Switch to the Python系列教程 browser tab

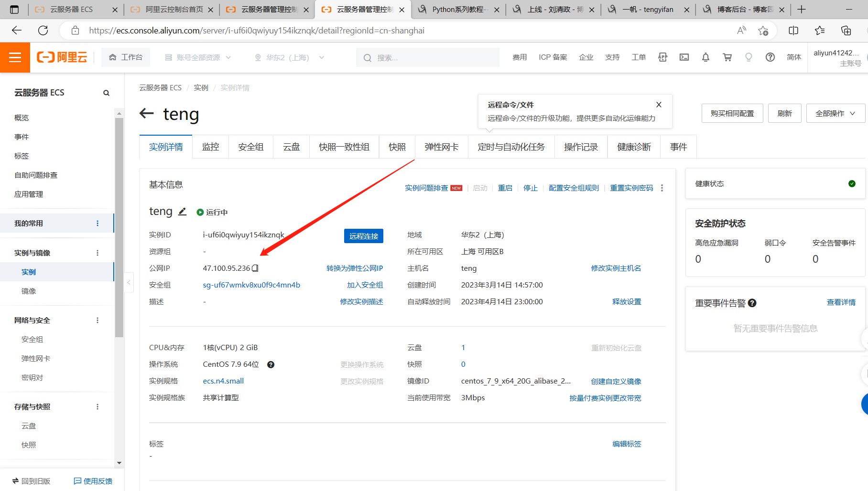[458, 10]
